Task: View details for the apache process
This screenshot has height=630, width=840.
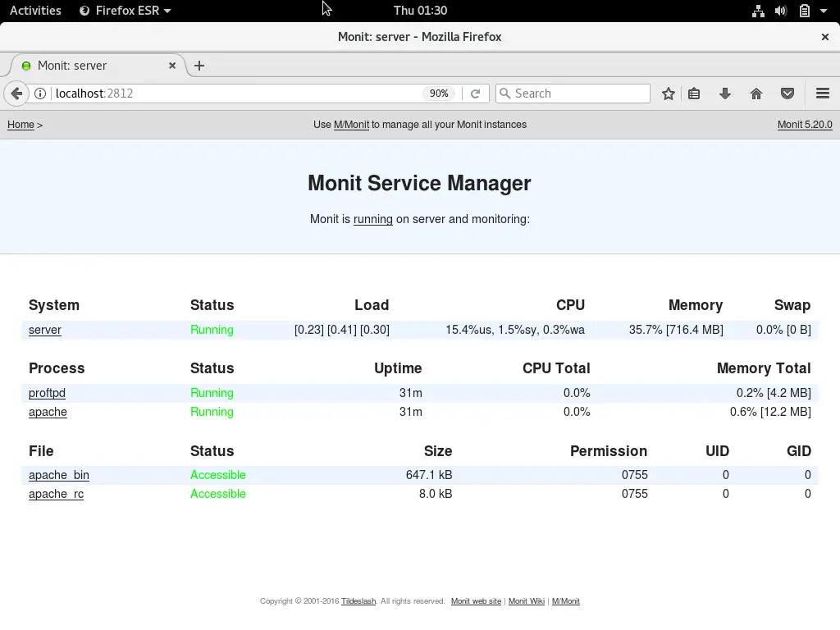Action: tap(48, 412)
